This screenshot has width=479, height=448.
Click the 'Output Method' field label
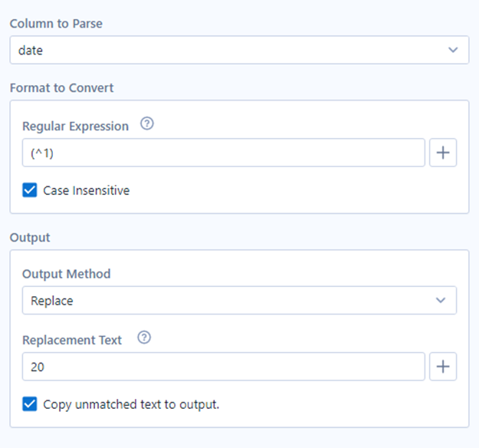tap(67, 274)
